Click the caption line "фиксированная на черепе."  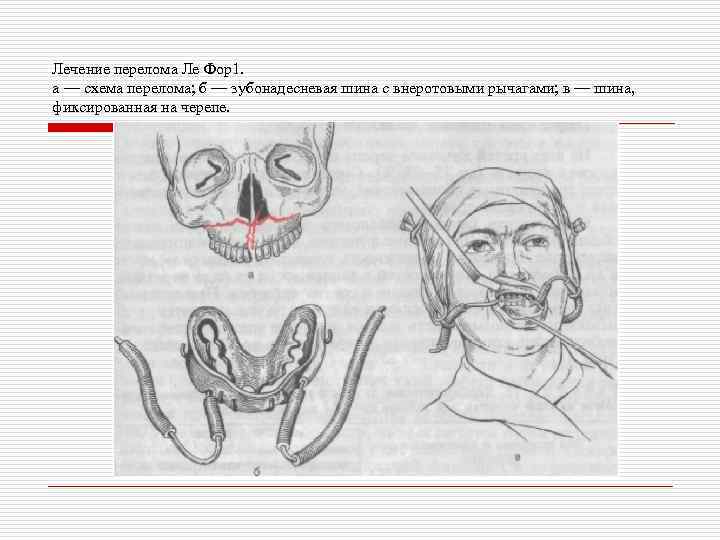click(x=141, y=108)
